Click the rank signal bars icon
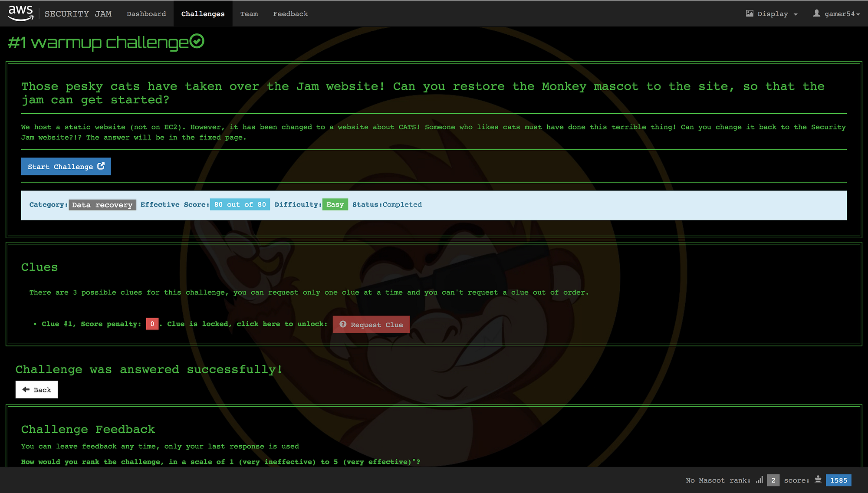The width and height of the screenshot is (868, 493). tap(759, 480)
